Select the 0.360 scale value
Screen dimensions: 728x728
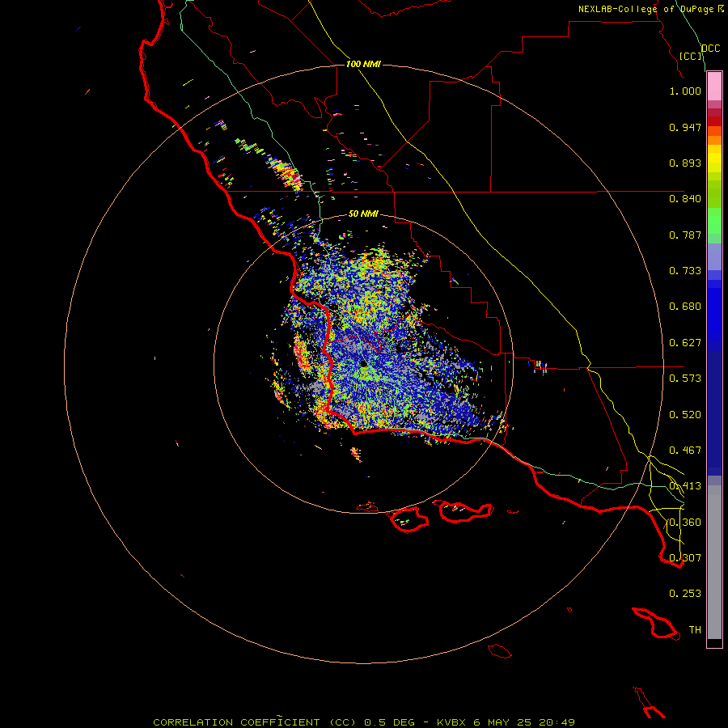(x=685, y=523)
